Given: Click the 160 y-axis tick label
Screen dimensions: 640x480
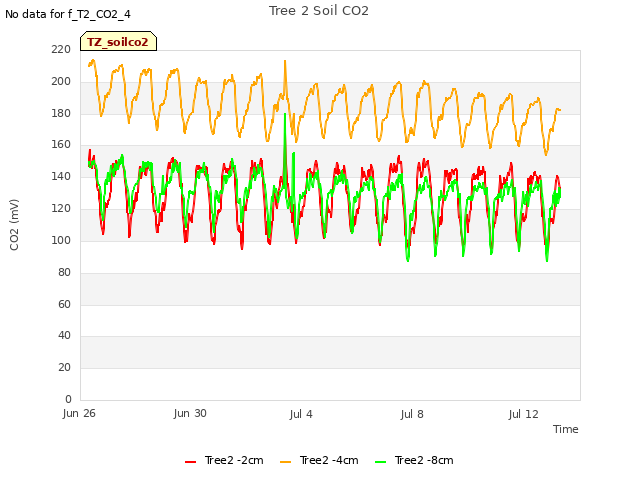Looking at the screenshot, I should tap(61, 144).
